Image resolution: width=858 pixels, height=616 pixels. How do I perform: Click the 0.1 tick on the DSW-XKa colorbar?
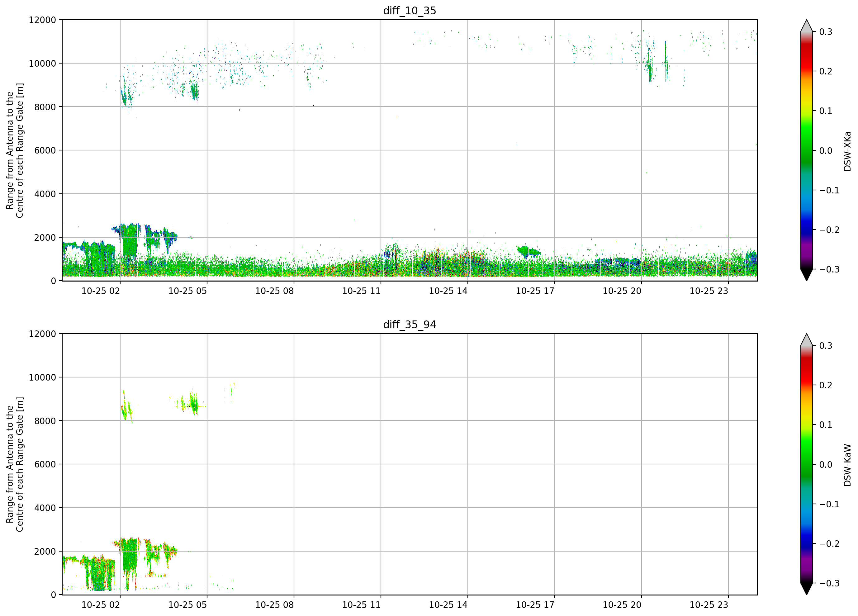[x=826, y=111]
